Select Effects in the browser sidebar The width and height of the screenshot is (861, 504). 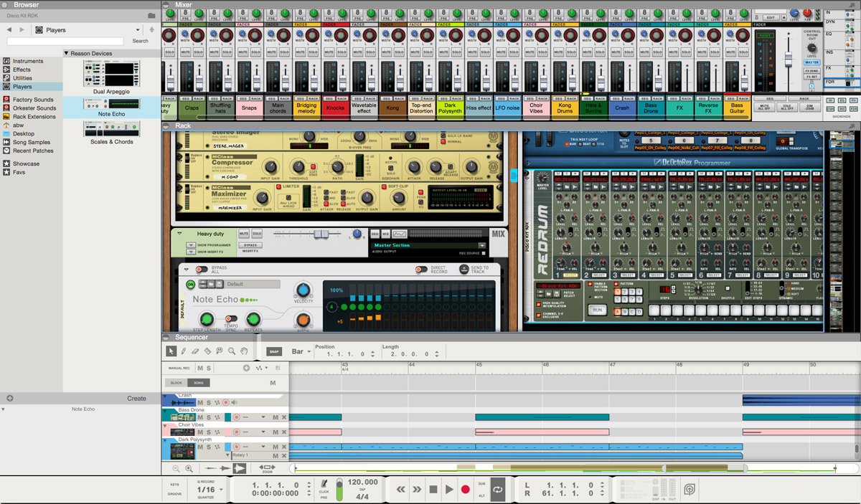(x=22, y=70)
